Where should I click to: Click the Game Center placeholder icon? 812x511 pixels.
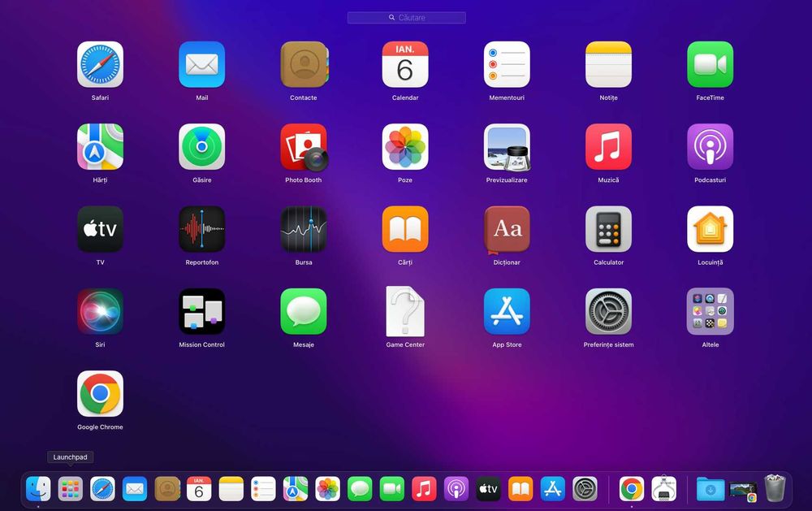click(x=405, y=311)
